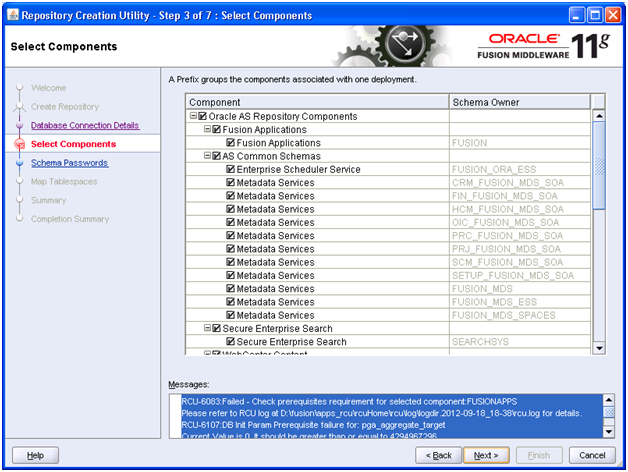
Task: Toggle the Fusion Applications group checkbox
Action: [x=217, y=129]
